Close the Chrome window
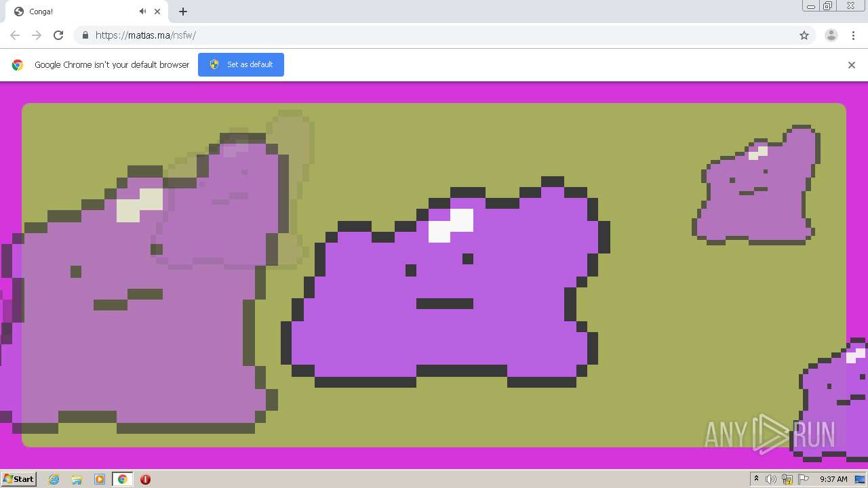This screenshot has height=488, width=868. (850, 6)
